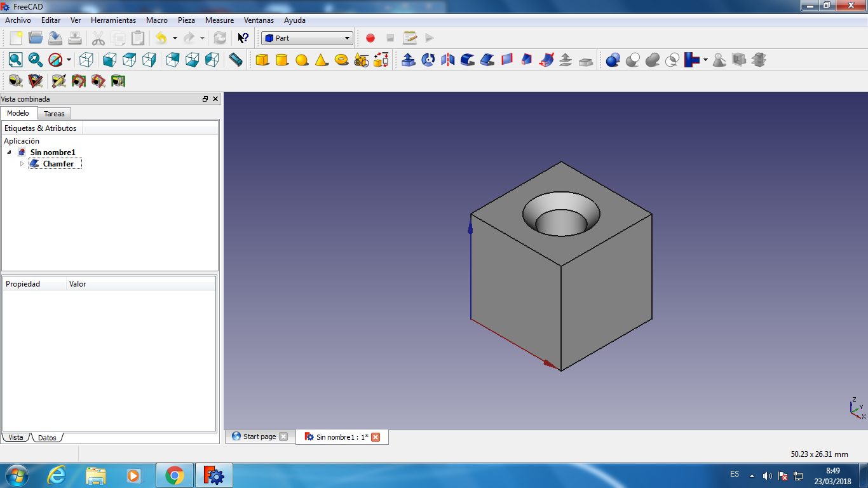The width and height of the screenshot is (868, 488).
Task: Click the Cut boolean tool
Action: (x=633, y=60)
